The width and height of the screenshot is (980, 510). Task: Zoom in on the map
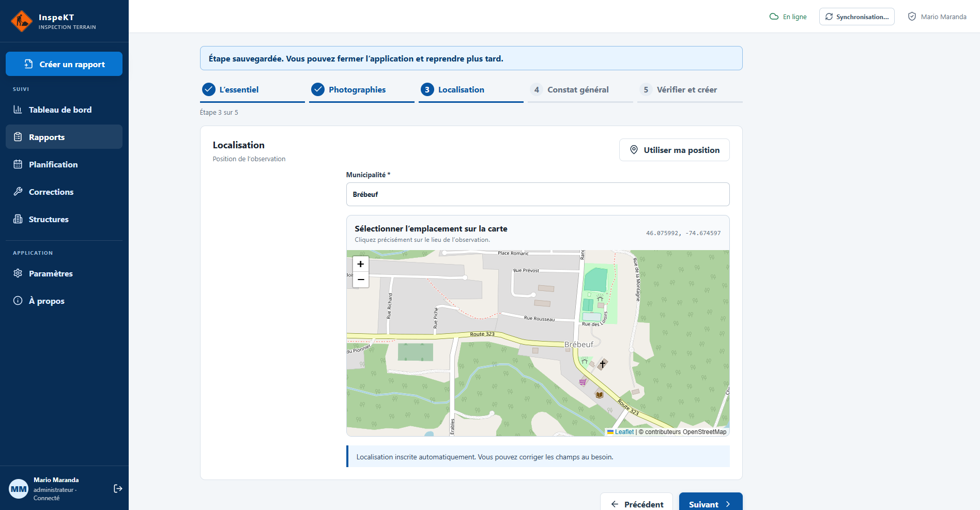point(361,264)
